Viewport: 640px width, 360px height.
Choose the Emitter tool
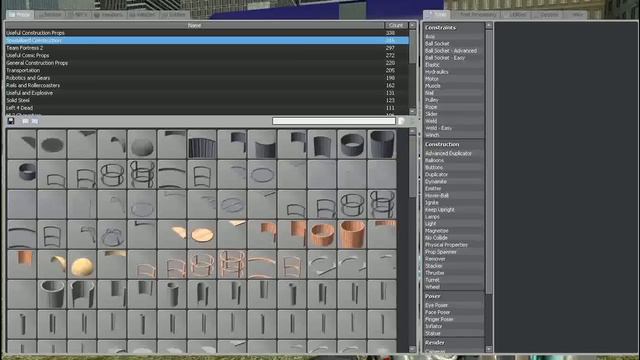[453, 189]
